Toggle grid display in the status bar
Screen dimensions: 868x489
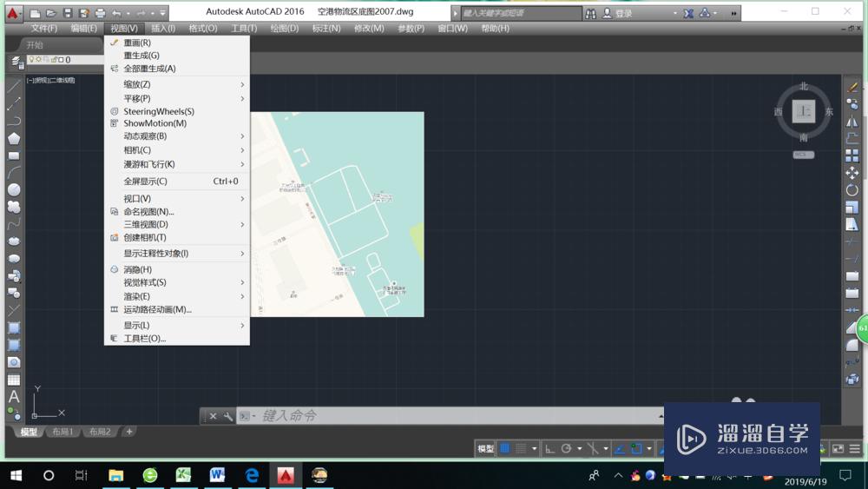504,449
